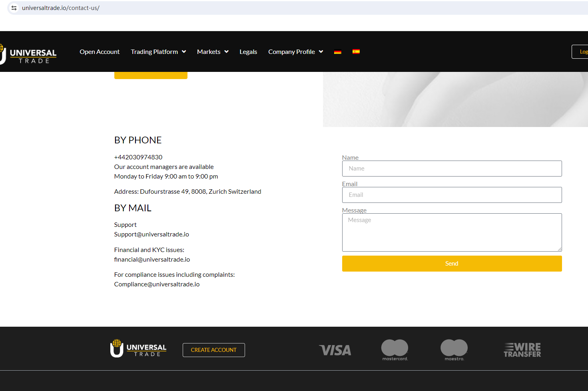Click the Login button in header
Viewport: 588px width, 391px height.
pyautogui.click(x=580, y=52)
